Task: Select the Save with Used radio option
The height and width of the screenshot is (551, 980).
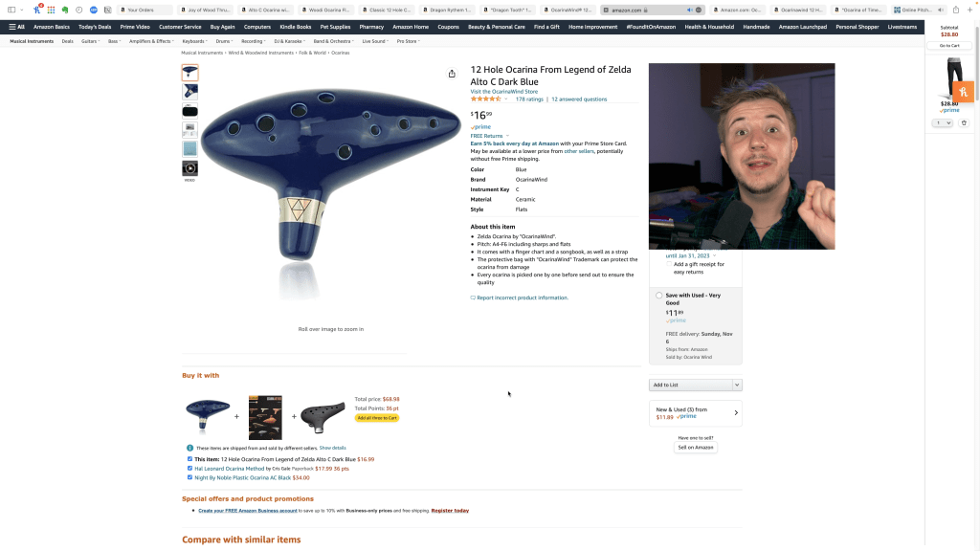Action: [x=658, y=296]
